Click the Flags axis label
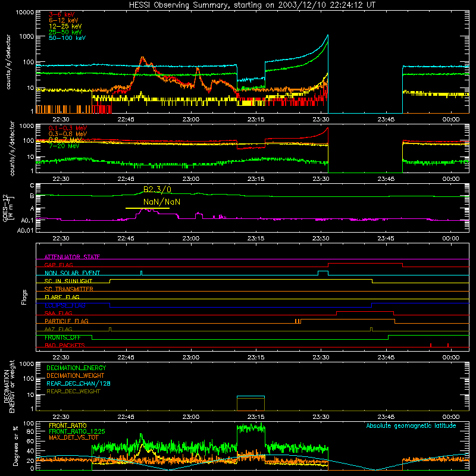 tap(24, 297)
